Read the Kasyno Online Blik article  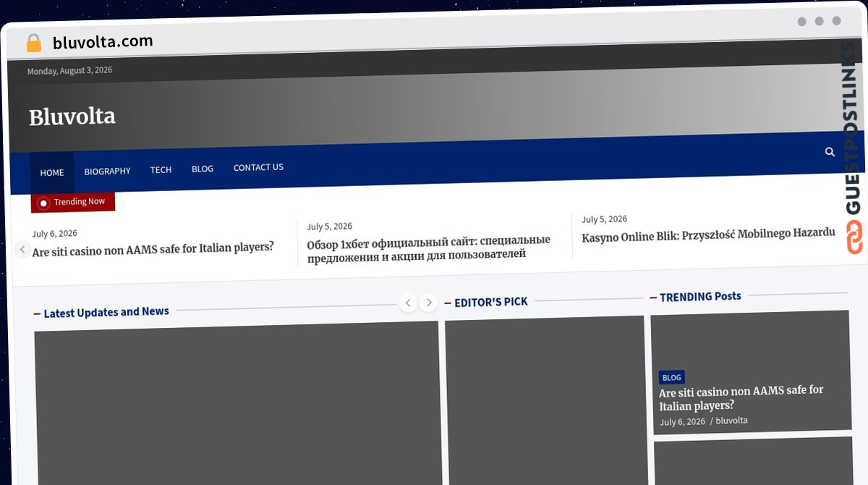click(x=708, y=233)
